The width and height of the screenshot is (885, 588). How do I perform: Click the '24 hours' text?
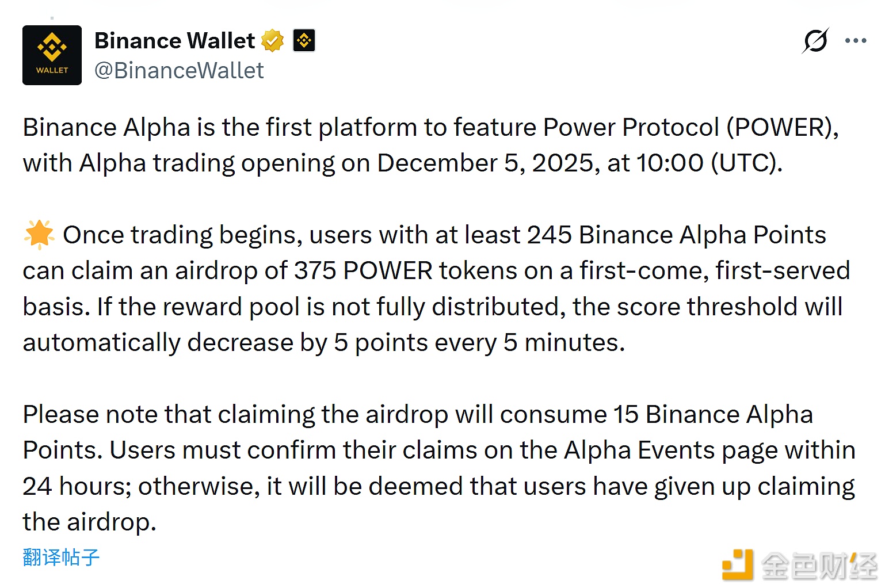pos(77,486)
